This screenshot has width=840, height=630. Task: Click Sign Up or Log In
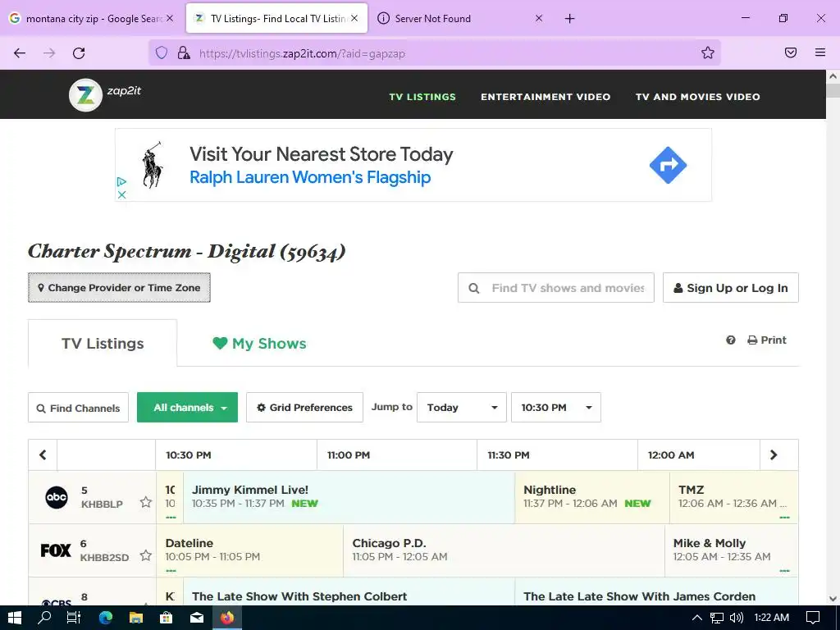point(731,288)
